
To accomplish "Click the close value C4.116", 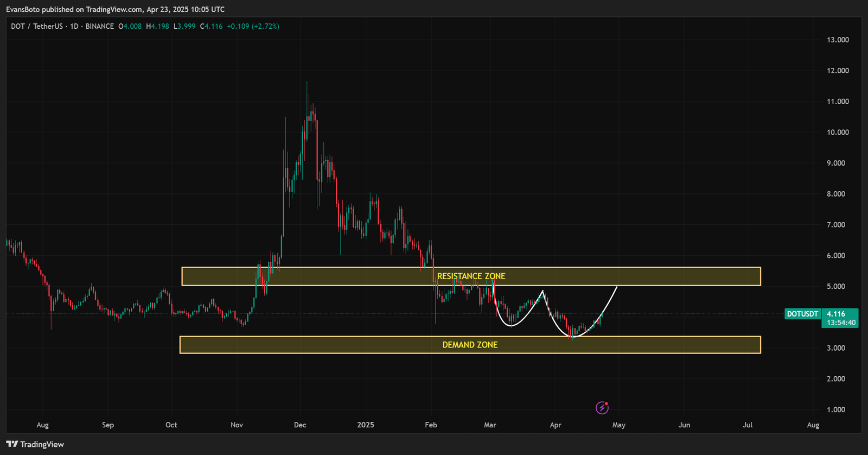I will 211,26.
